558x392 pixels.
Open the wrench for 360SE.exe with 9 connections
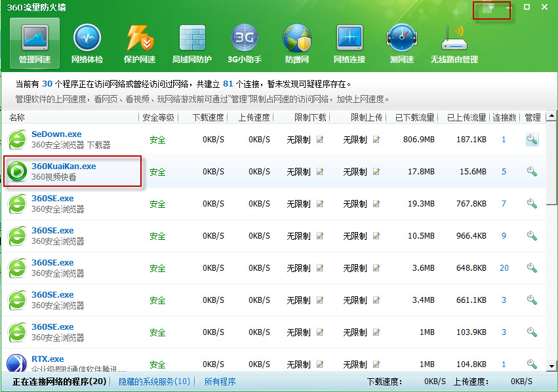(532, 235)
